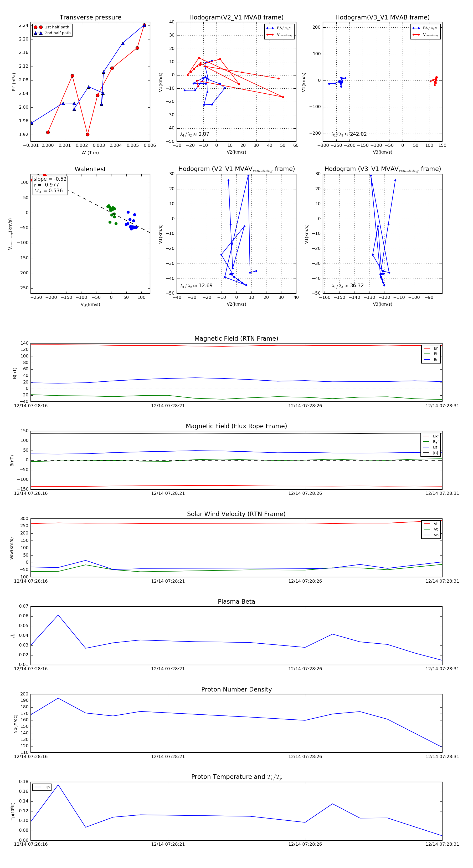The image size is (473, 868).
Task: Click the 'Proton Temperature and Te/Tp' title
Action: (x=236, y=777)
